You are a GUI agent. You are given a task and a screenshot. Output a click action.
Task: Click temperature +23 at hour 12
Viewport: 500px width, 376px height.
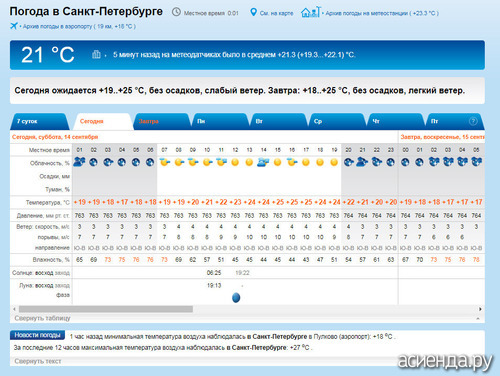tap(235, 202)
